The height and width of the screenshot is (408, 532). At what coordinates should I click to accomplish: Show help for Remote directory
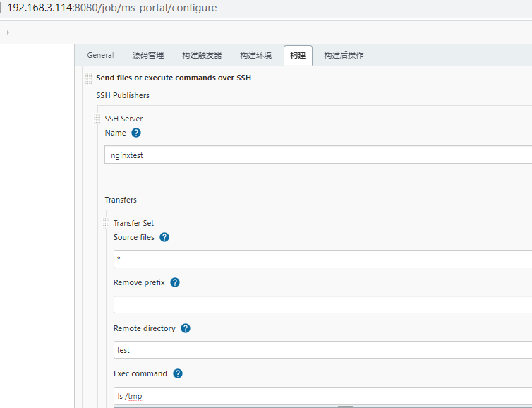coord(186,328)
